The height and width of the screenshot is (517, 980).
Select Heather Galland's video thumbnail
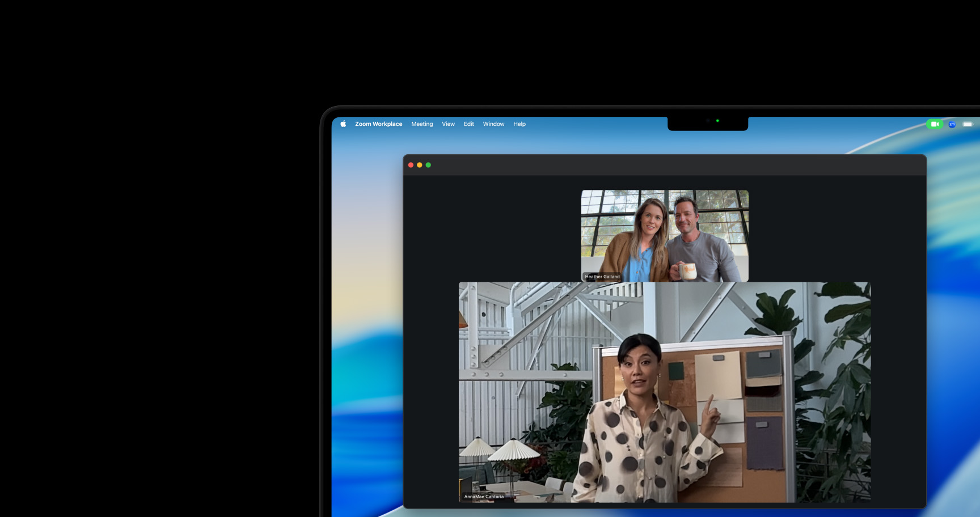(664, 232)
